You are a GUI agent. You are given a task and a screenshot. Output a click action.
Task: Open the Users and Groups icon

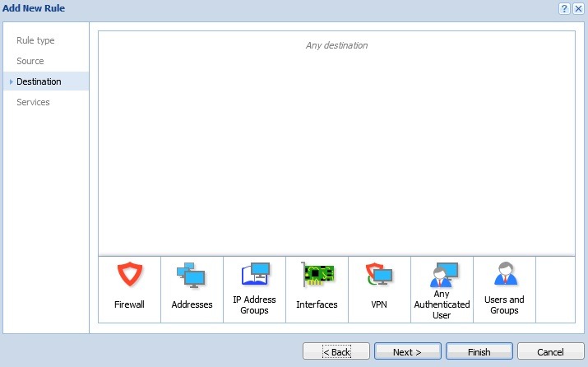[x=504, y=275]
